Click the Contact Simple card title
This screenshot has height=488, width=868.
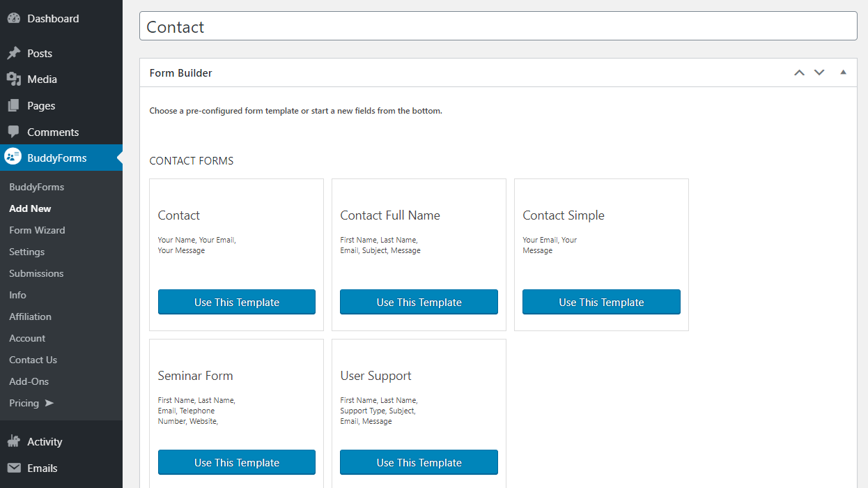click(564, 215)
